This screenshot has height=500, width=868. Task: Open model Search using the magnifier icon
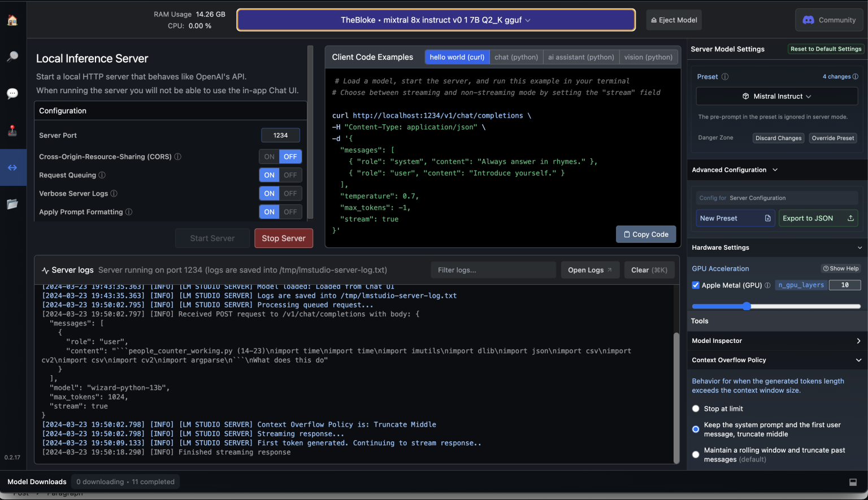13,56
